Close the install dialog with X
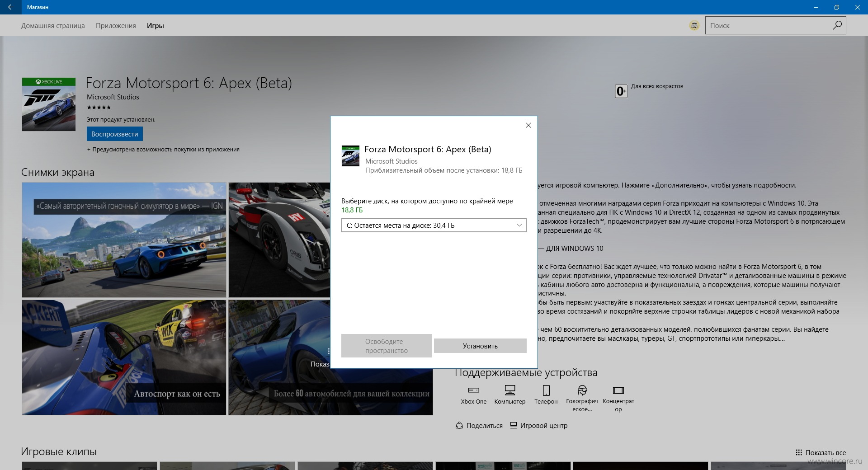868x470 pixels. point(528,125)
